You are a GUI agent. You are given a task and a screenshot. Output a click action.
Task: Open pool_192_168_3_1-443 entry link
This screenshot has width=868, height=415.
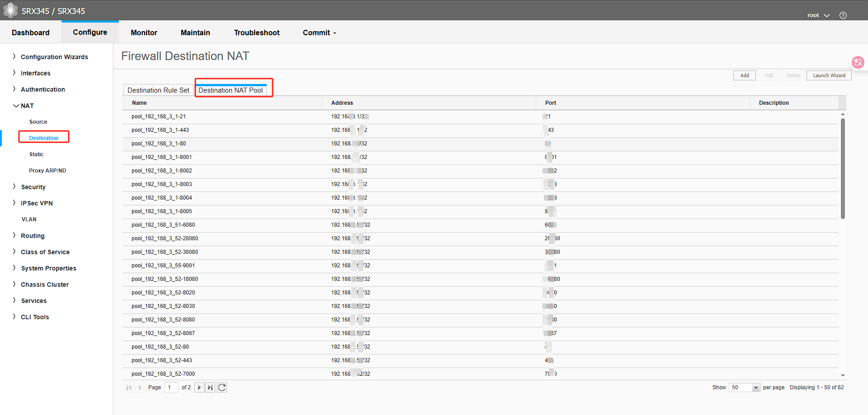tap(160, 130)
